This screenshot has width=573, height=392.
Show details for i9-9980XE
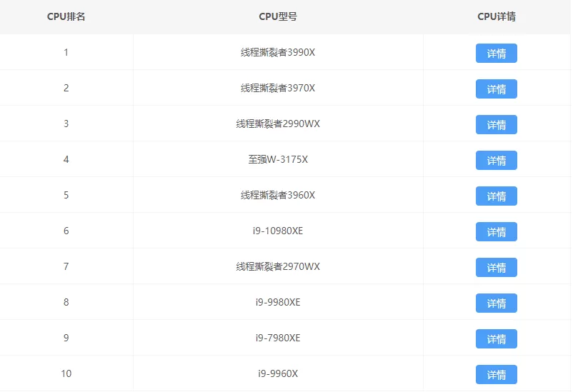(x=496, y=303)
